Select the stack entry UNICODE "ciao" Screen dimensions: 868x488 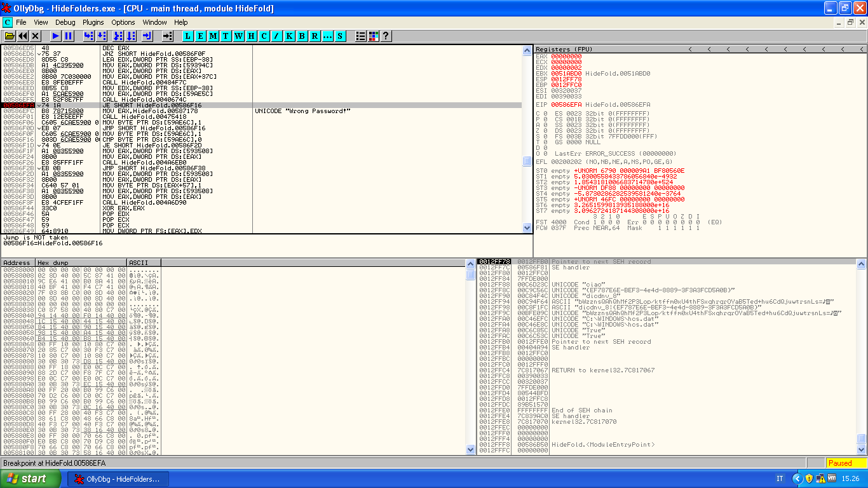pos(667,284)
